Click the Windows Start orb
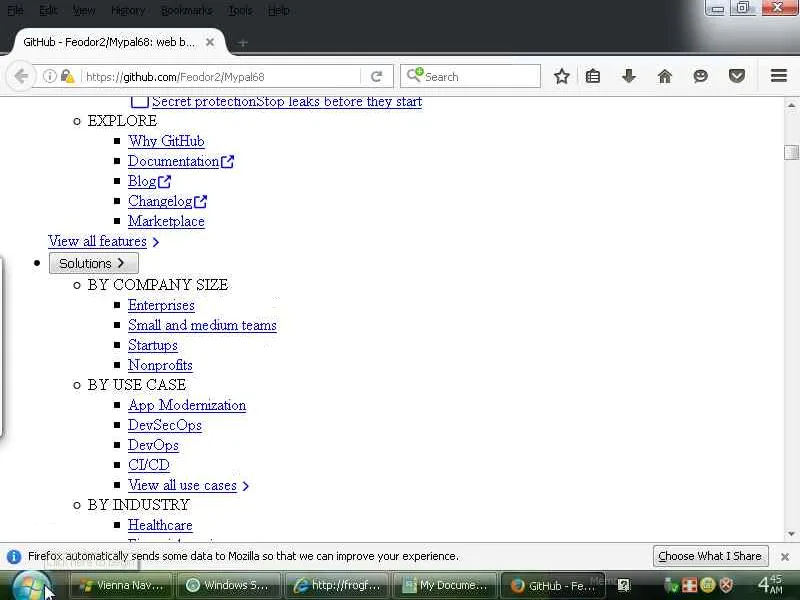 coord(32,586)
